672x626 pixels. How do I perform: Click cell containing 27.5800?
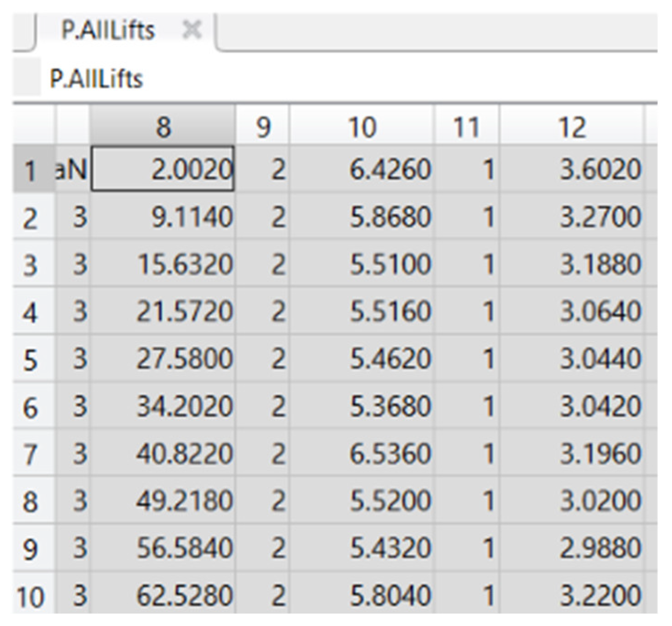click(x=163, y=359)
